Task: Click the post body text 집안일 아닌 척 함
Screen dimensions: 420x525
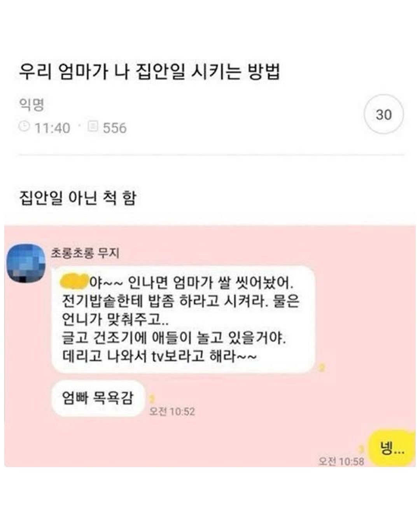Action: point(78,198)
